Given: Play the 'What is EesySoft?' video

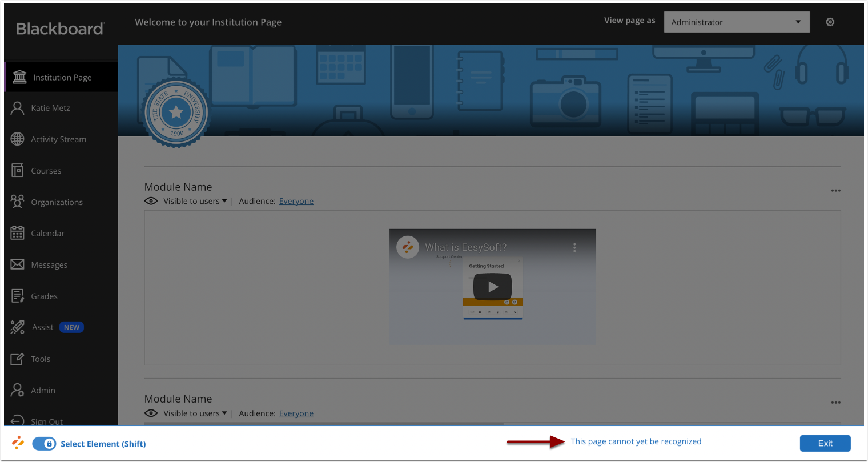Looking at the screenshot, I should (x=492, y=287).
